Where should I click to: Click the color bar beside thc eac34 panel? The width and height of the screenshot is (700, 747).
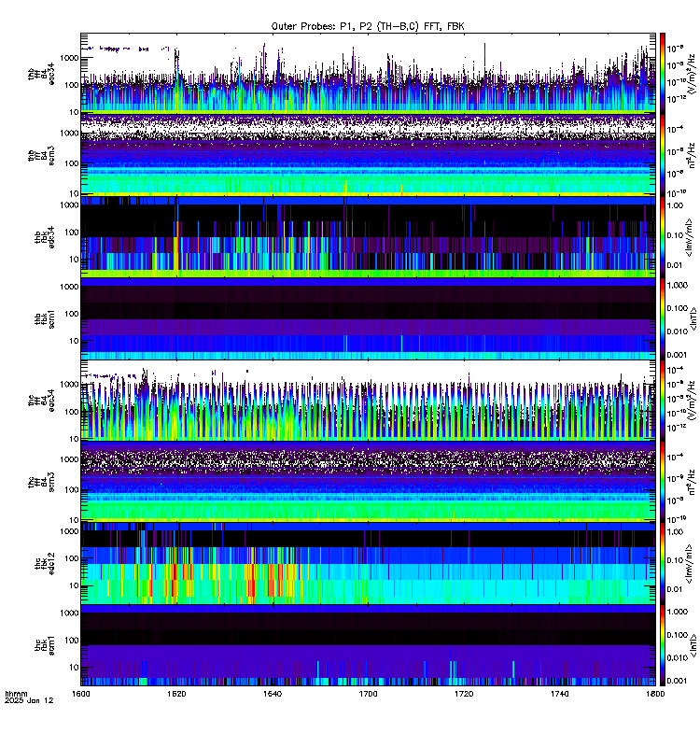663,401
